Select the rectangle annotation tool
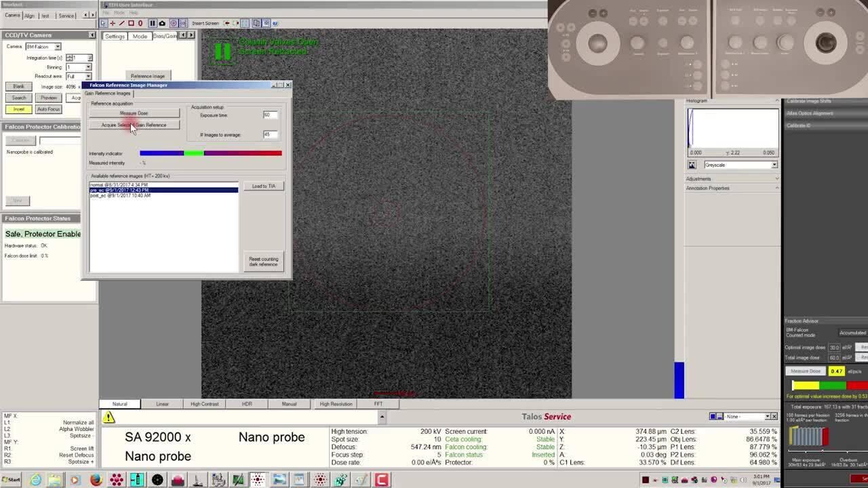Image resolution: width=868 pixels, height=488 pixels. point(131,23)
